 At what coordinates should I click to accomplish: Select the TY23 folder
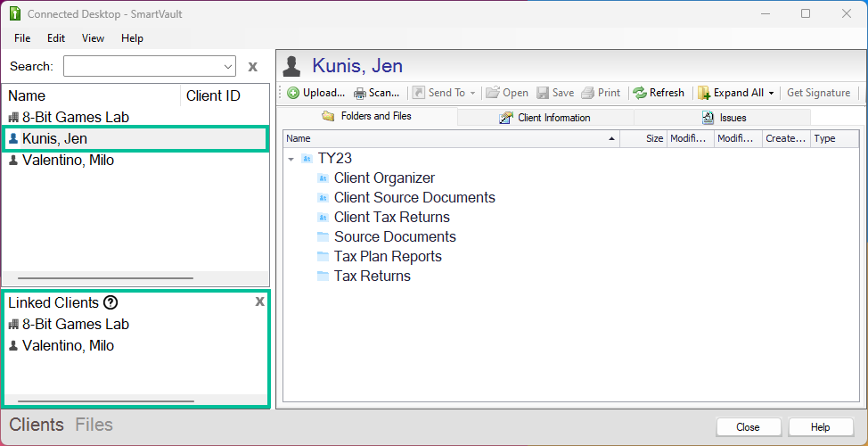(334, 159)
